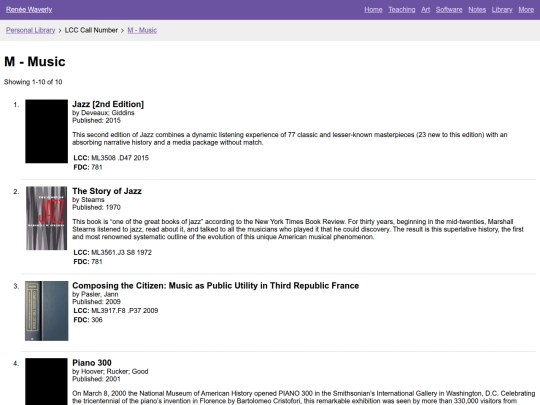540x405 pixels.
Task: Click the Published: 1970 text
Action: tap(96, 207)
